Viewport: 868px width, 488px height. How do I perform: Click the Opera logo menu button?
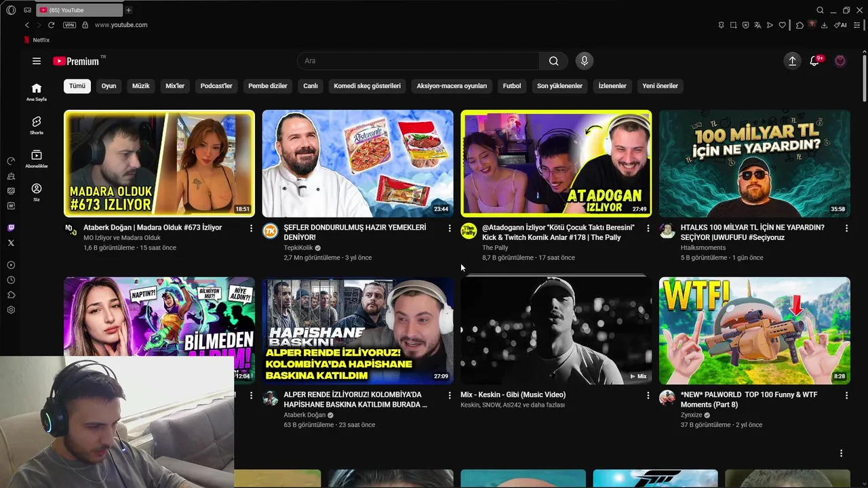[x=11, y=10]
